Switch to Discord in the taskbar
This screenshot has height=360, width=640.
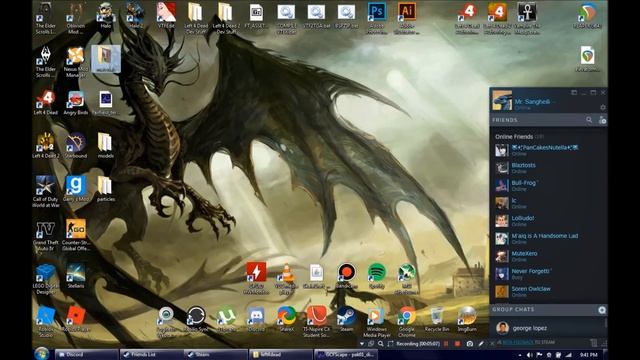[x=86, y=354]
